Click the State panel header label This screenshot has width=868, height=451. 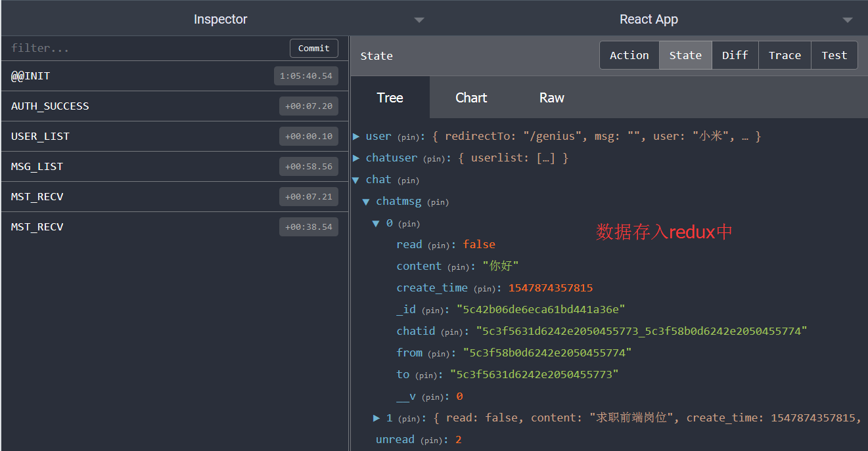click(x=377, y=56)
